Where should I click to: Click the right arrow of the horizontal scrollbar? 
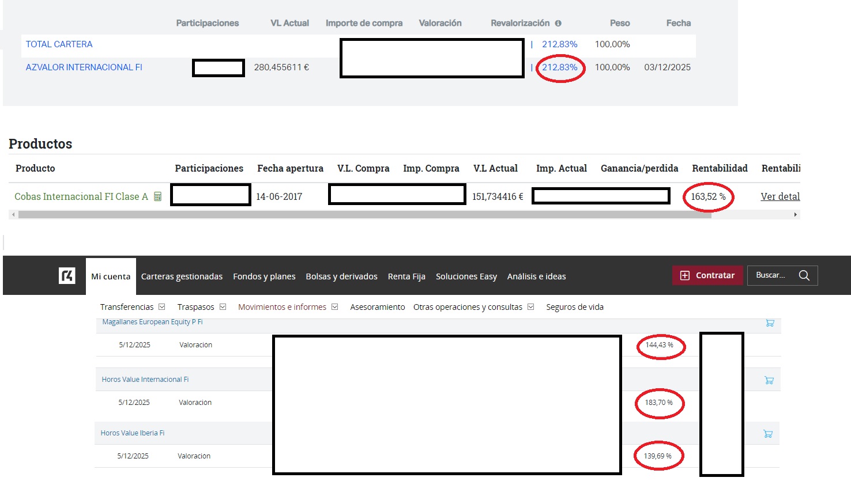[796, 215]
